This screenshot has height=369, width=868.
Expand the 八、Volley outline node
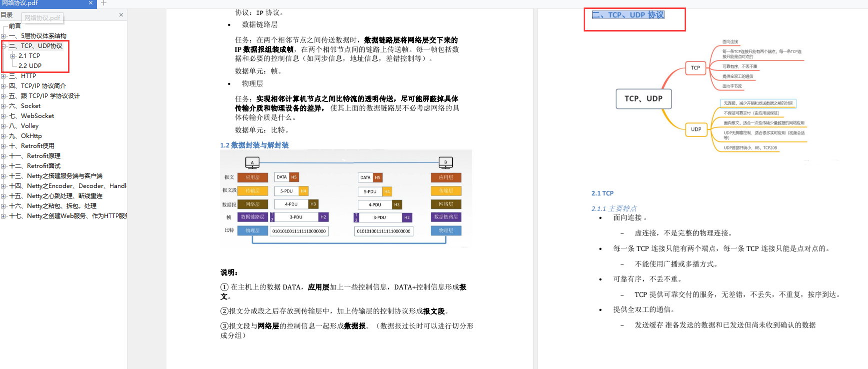(x=3, y=126)
